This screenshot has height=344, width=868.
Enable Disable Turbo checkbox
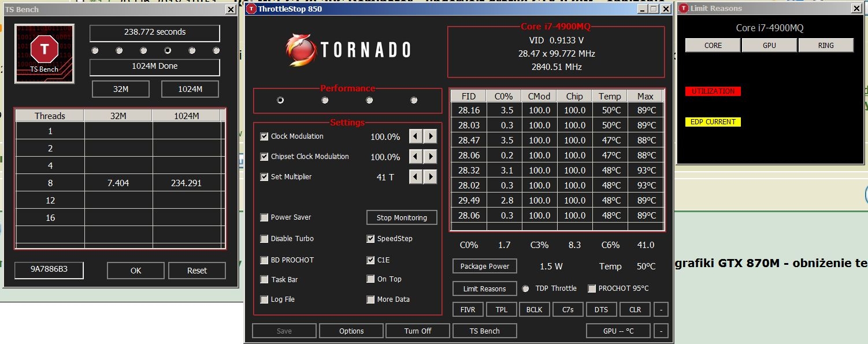(x=264, y=239)
